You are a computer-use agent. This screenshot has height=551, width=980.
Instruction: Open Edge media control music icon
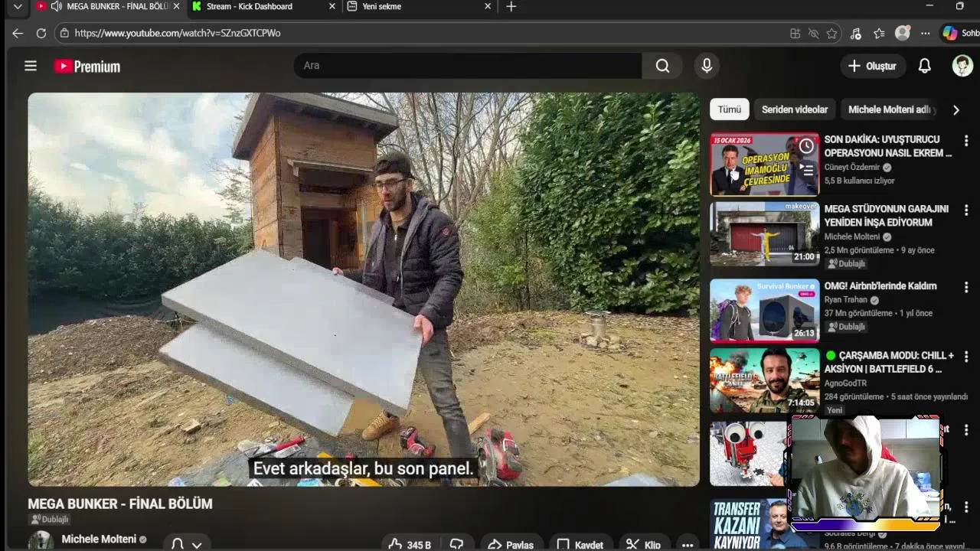point(856,34)
